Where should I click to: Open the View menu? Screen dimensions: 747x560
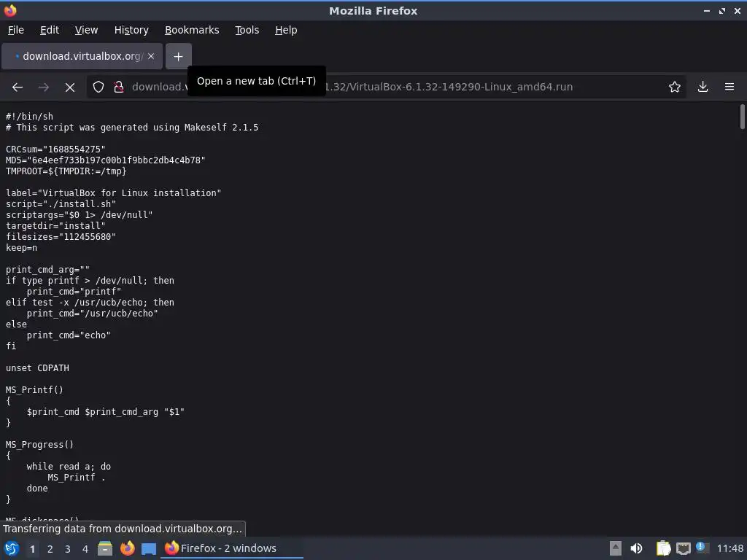click(x=86, y=30)
